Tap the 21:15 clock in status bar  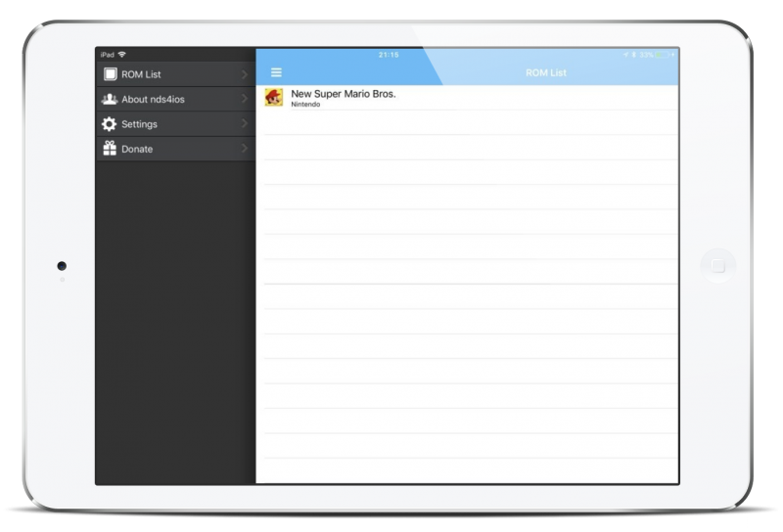click(389, 55)
